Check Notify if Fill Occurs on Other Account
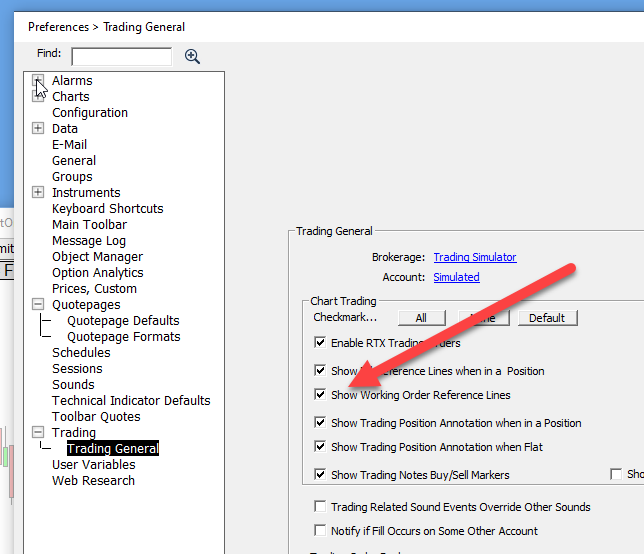 [x=320, y=531]
